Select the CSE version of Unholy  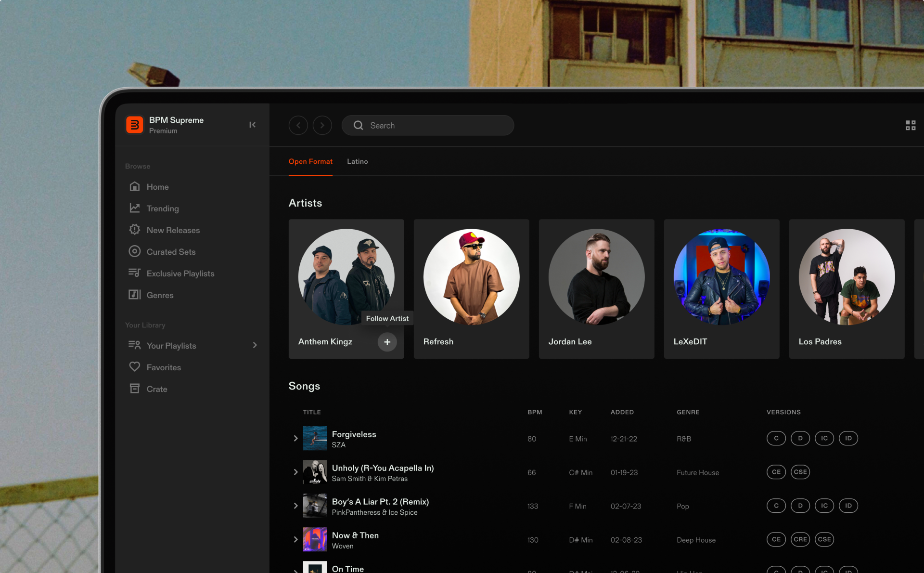pyautogui.click(x=800, y=472)
